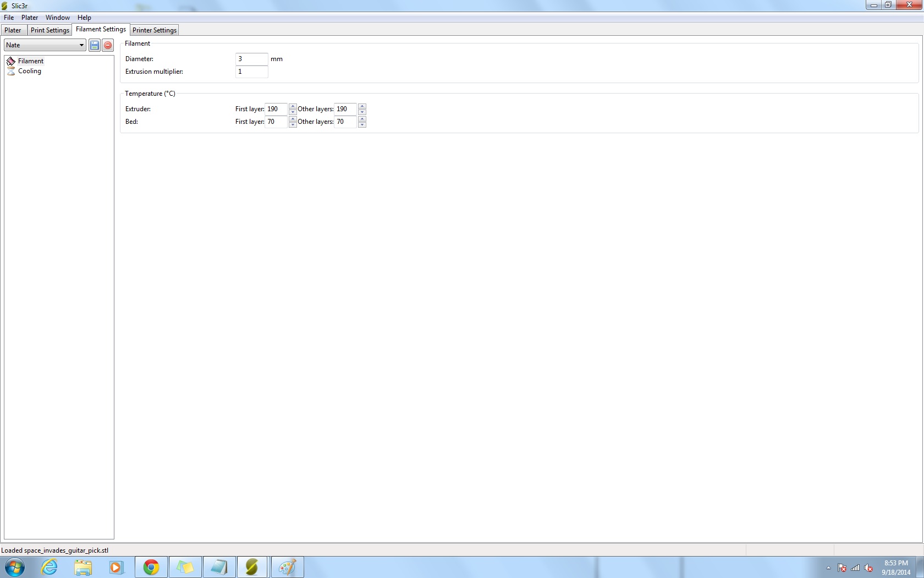Increase Bed first layer temperature
The height and width of the screenshot is (578, 924).
[x=293, y=119]
